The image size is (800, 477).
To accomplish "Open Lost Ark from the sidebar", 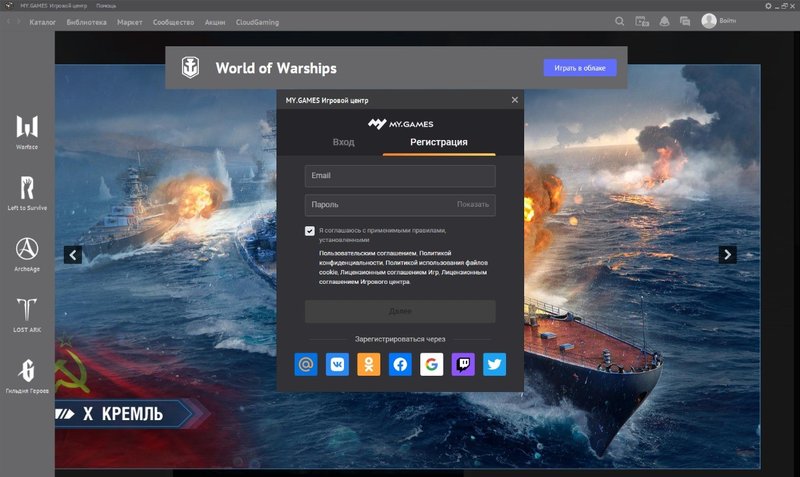I will [27, 315].
